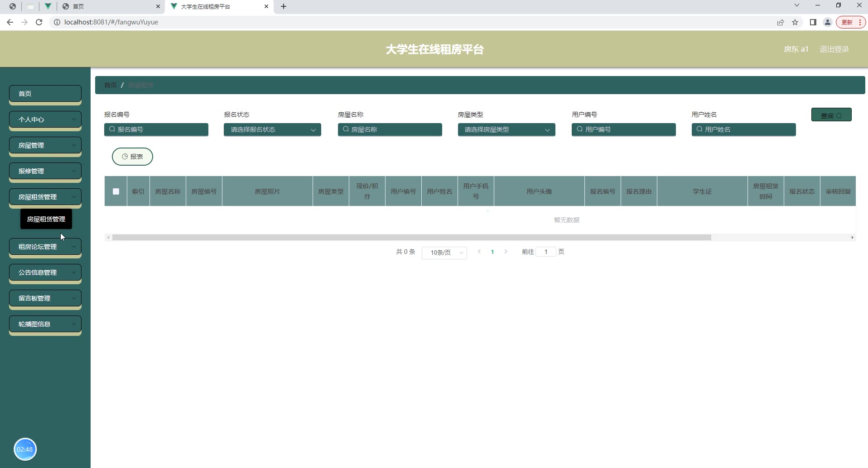Click the 查询 search button
This screenshot has height=468, width=868.
click(x=831, y=115)
